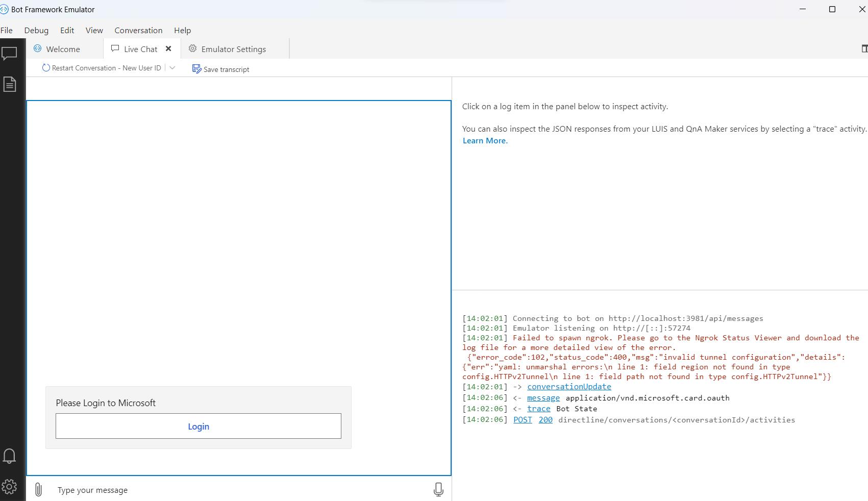
Task: Click the POST link in the log
Action: coord(522,420)
